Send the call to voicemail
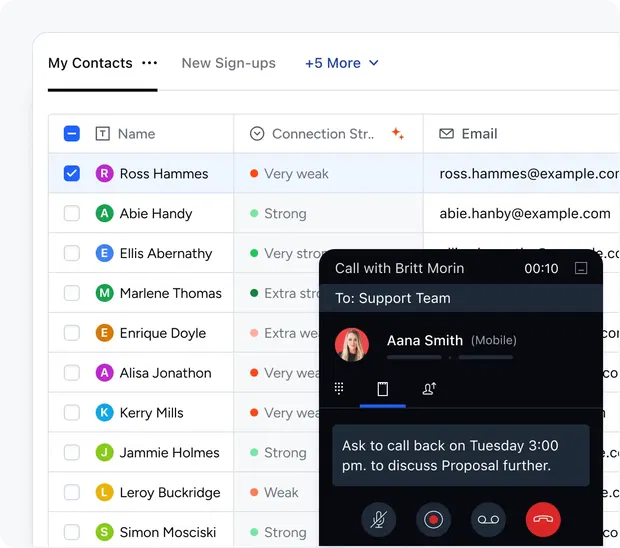The height and width of the screenshot is (548, 620). pyautogui.click(x=488, y=520)
